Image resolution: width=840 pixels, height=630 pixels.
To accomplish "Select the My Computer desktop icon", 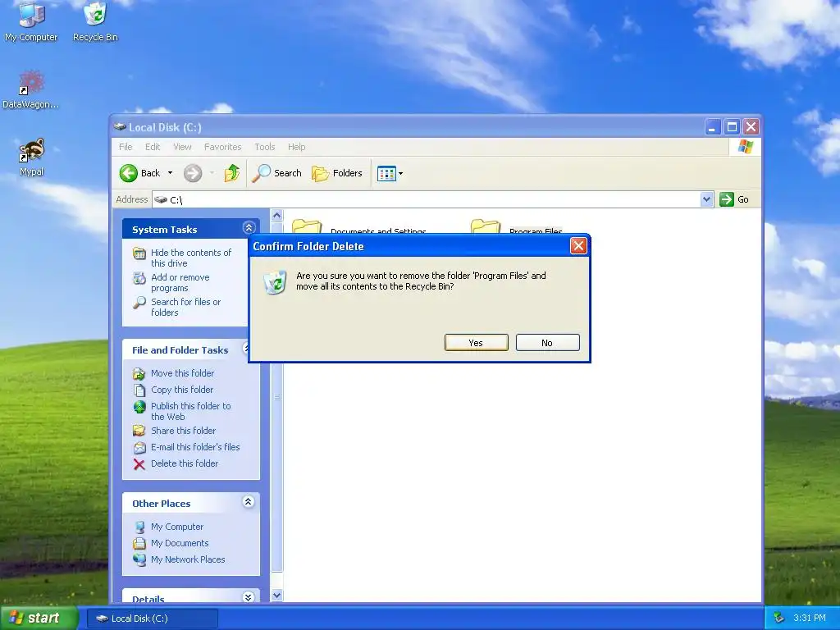I will pyautogui.click(x=31, y=21).
